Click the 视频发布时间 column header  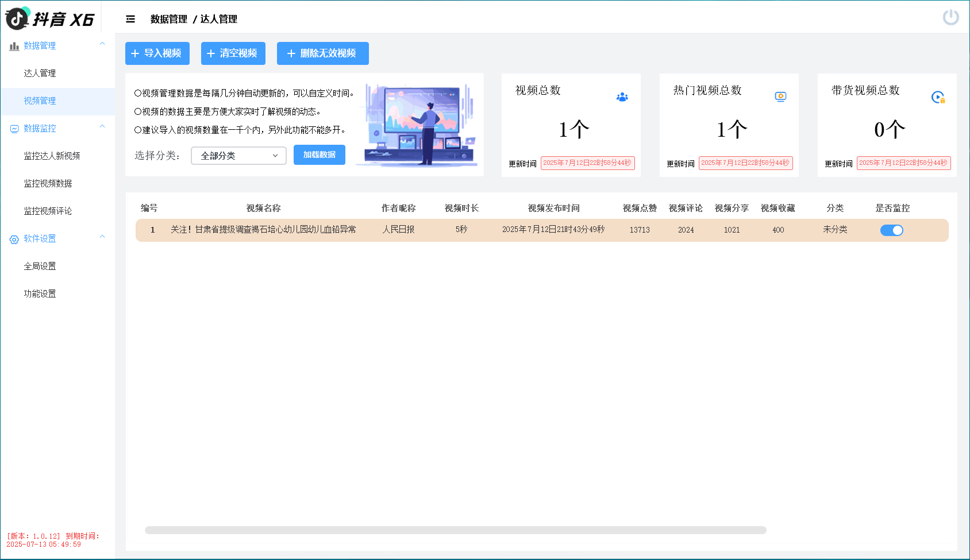point(553,208)
